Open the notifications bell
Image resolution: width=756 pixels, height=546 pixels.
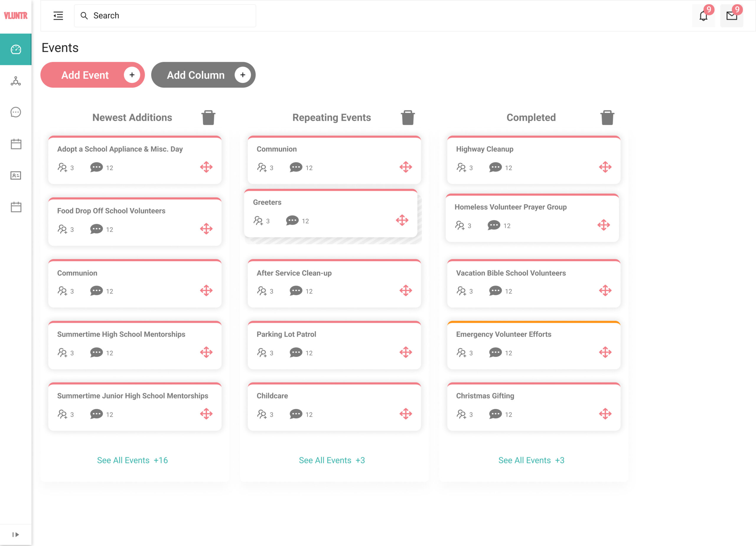pos(703,16)
